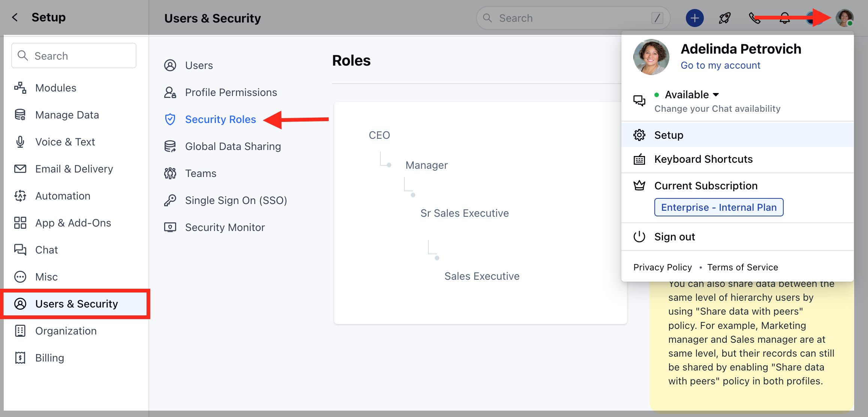This screenshot has width=868, height=417.
Task: Open notifications bell icon
Action: tap(784, 18)
